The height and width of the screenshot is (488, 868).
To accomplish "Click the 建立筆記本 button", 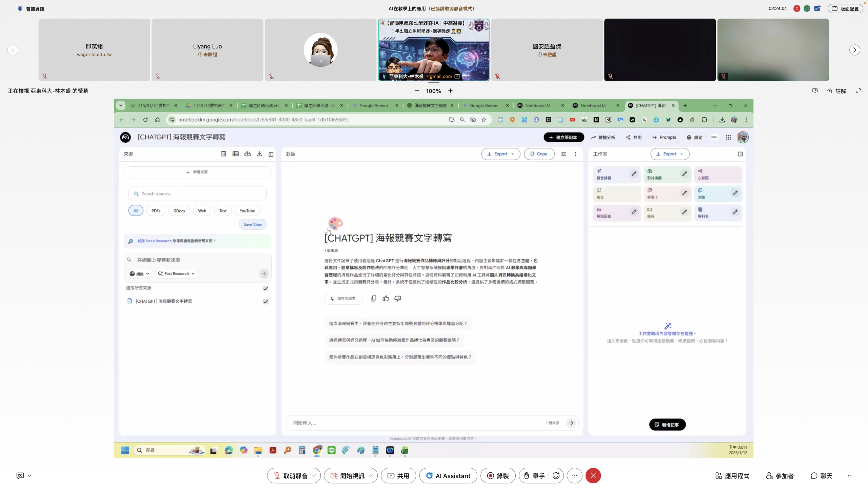I will coord(564,137).
